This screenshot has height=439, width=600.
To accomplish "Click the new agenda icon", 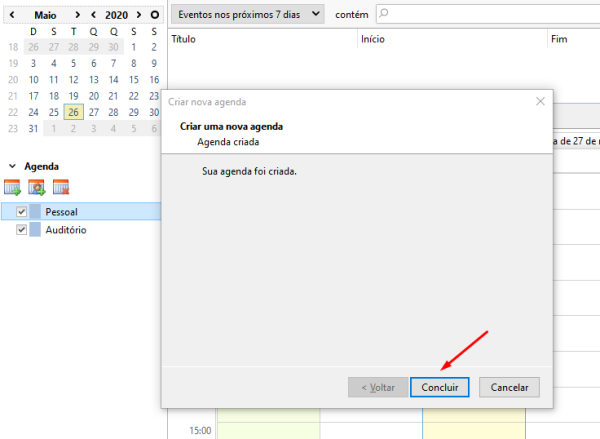I will pyautogui.click(x=13, y=187).
